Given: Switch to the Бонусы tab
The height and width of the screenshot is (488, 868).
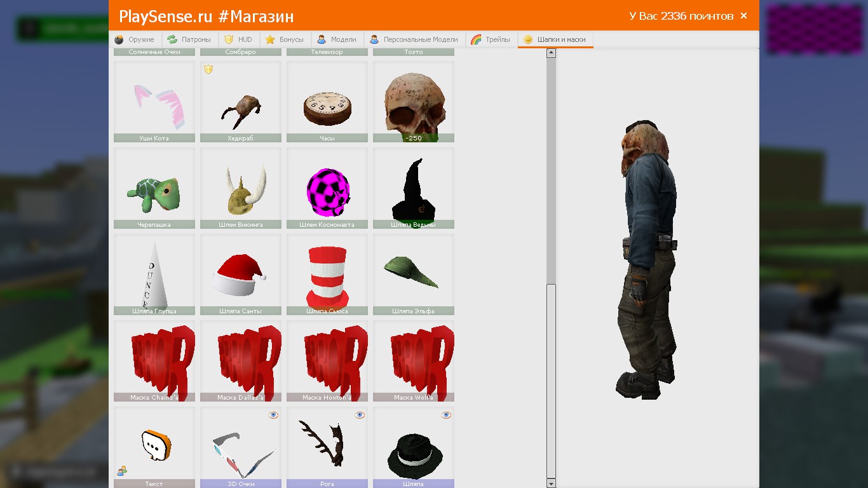Looking at the screenshot, I should click(285, 39).
